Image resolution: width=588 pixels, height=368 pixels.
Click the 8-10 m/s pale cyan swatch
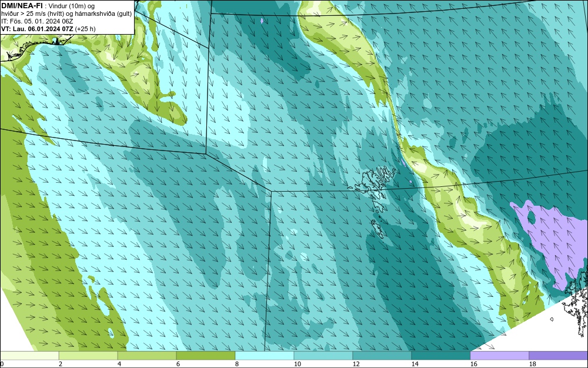(265, 356)
